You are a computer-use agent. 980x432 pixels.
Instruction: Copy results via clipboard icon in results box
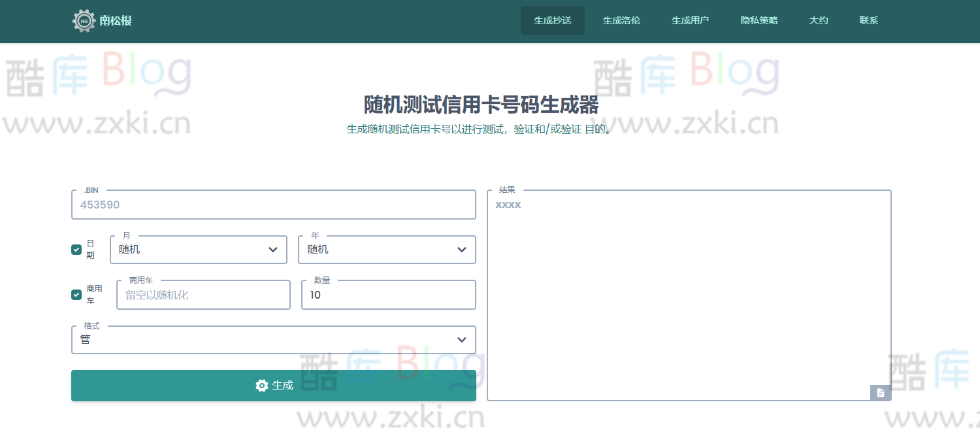(881, 393)
